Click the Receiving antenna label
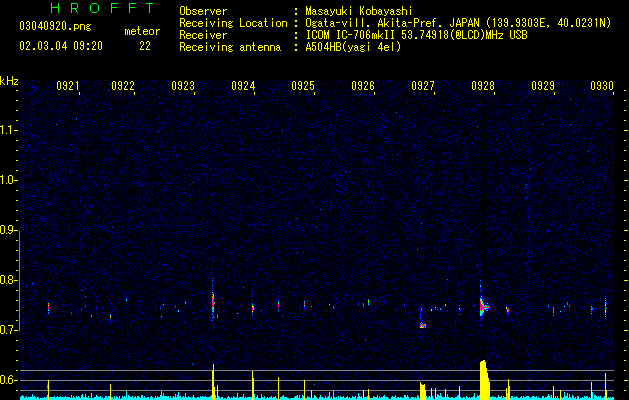This screenshot has height=400, width=629. pyautogui.click(x=230, y=47)
